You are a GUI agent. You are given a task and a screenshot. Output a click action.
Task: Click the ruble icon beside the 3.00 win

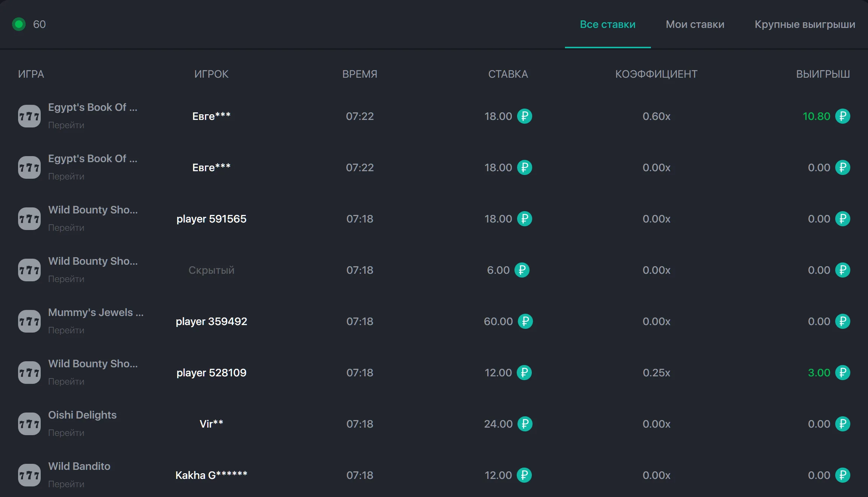coord(842,373)
